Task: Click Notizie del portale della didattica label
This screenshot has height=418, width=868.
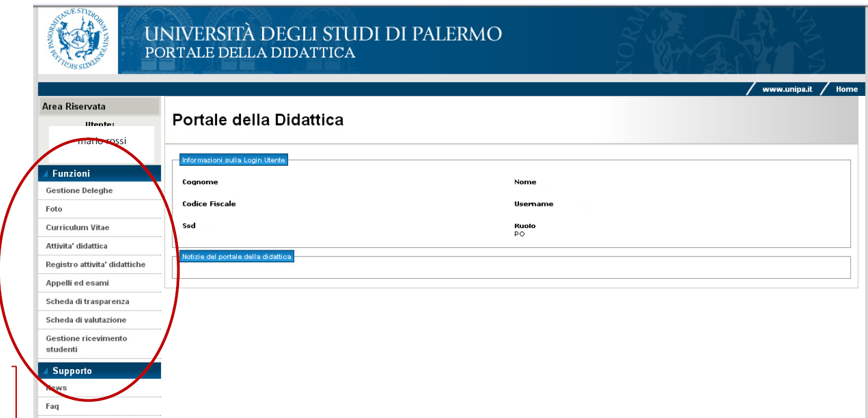Action: [x=237, y=257]
